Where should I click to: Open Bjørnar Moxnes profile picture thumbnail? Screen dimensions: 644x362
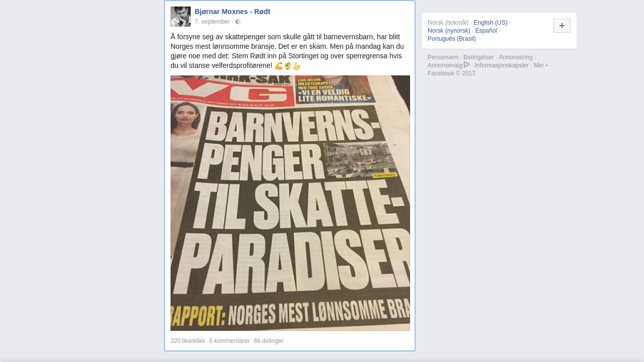tap(181, 17)
